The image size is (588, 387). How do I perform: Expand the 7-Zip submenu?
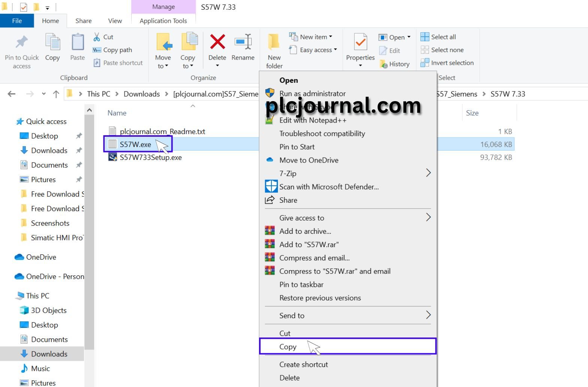(x=428, y=173)
